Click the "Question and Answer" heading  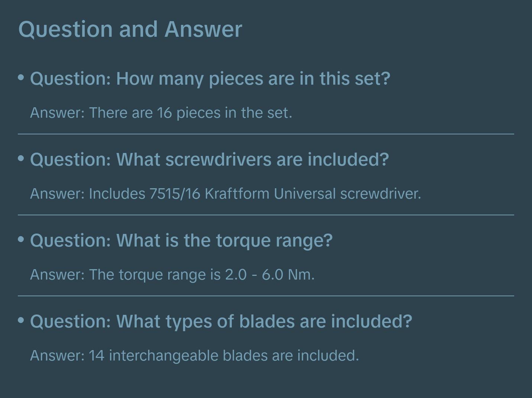click(x=130, y=29)
